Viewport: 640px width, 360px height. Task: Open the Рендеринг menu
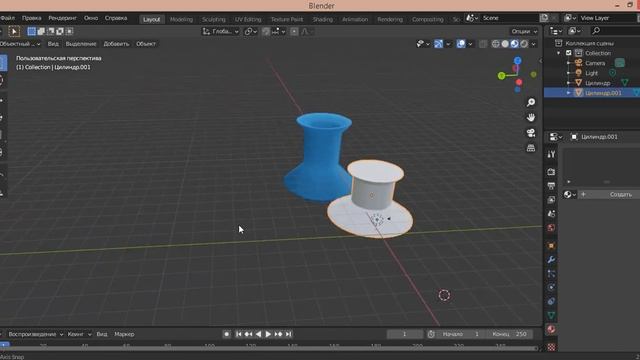point(62,18)
